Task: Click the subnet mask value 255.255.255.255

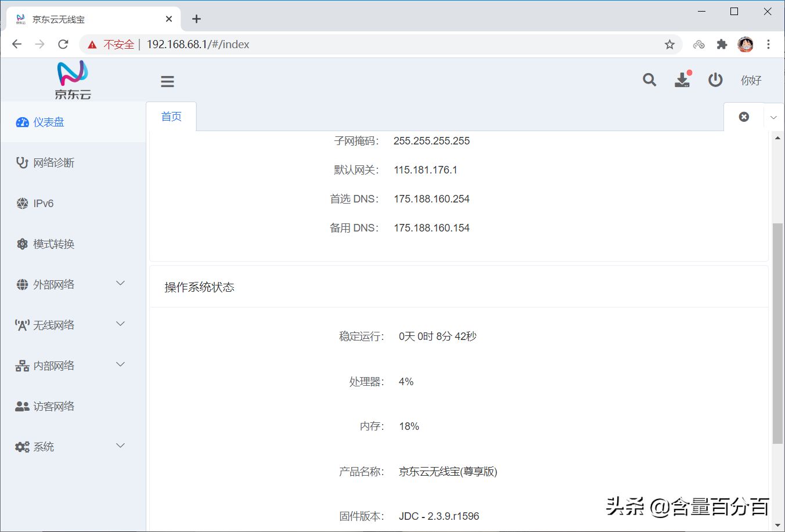Action: click(431, 141)
